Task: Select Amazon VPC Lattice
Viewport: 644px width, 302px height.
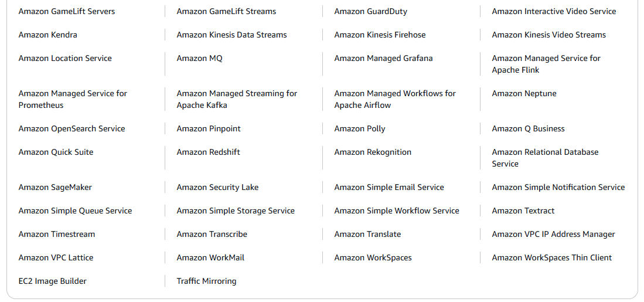Action: click(56, 257)
